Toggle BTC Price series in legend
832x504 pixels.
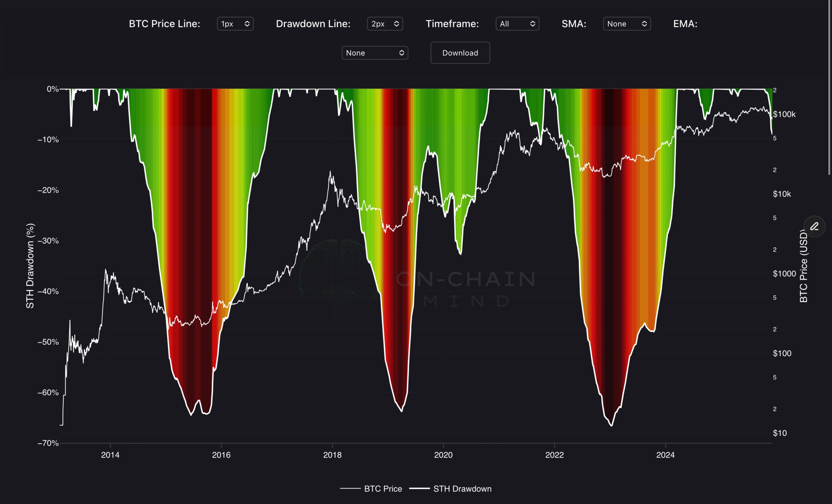[383, 489]
